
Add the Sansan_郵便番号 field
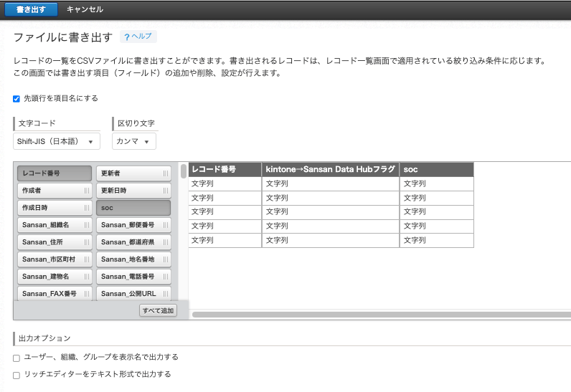click(133, 225)
